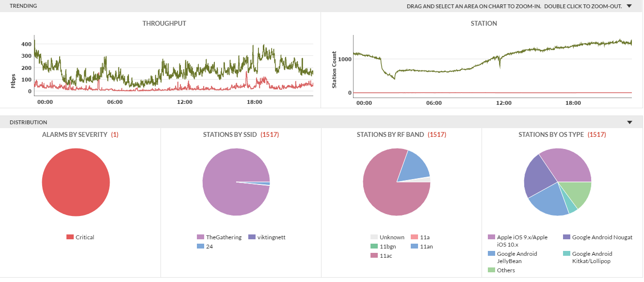The width and height of the screenshot is (644, 282).
Task: Click the THROUGHPUT chart title
Action: coord(164,23)
